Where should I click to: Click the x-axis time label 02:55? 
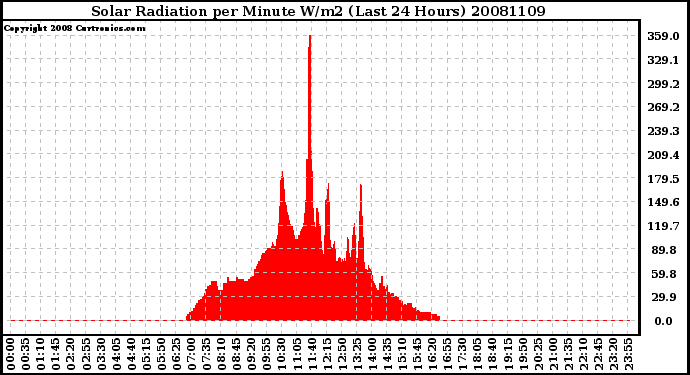pos(86,354)
